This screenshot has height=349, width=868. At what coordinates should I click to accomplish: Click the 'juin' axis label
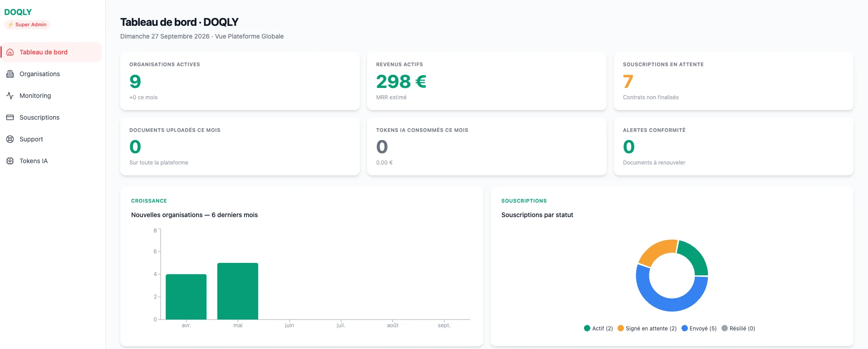point(289,325)
